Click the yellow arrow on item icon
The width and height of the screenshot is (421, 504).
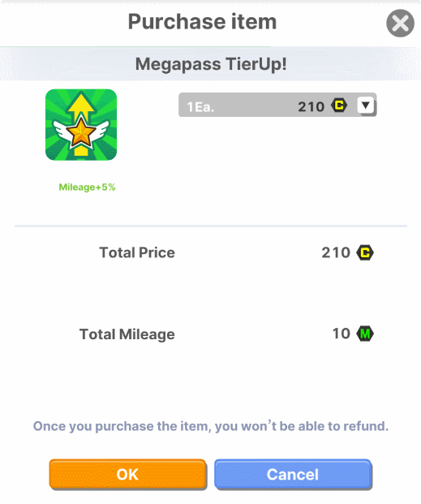81,106
